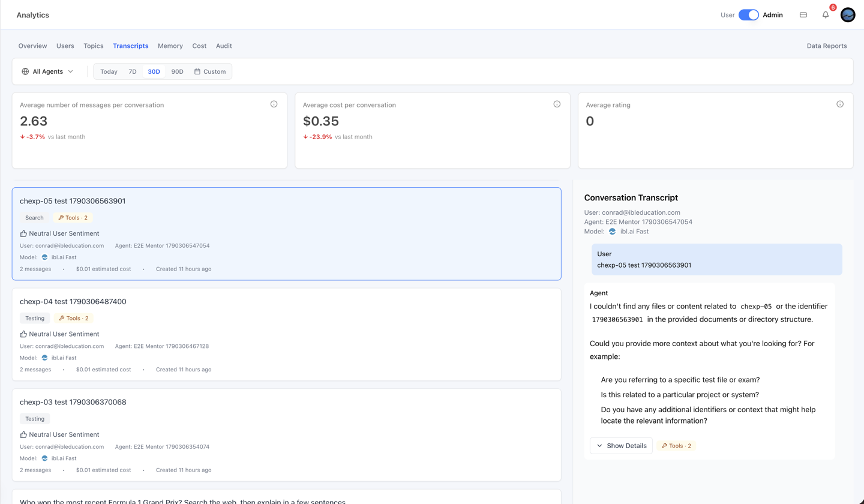
Task: Open conversation chexp-04 test 1790306487400
Action: (x=287, y=334)
